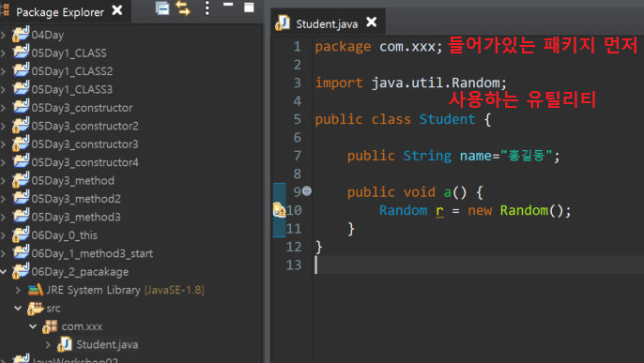Select the 05Day3_method3 project
The width and height of the screenshot is (644, 363).
pos(76,217)
